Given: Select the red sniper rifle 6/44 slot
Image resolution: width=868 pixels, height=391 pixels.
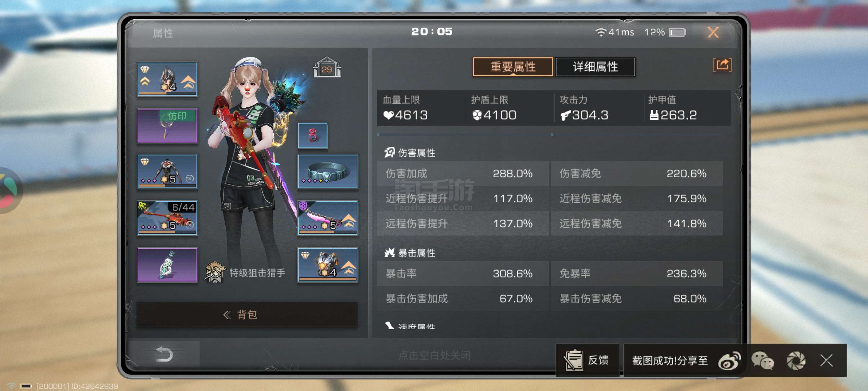Looking at the screenshot, I should 167,218.
